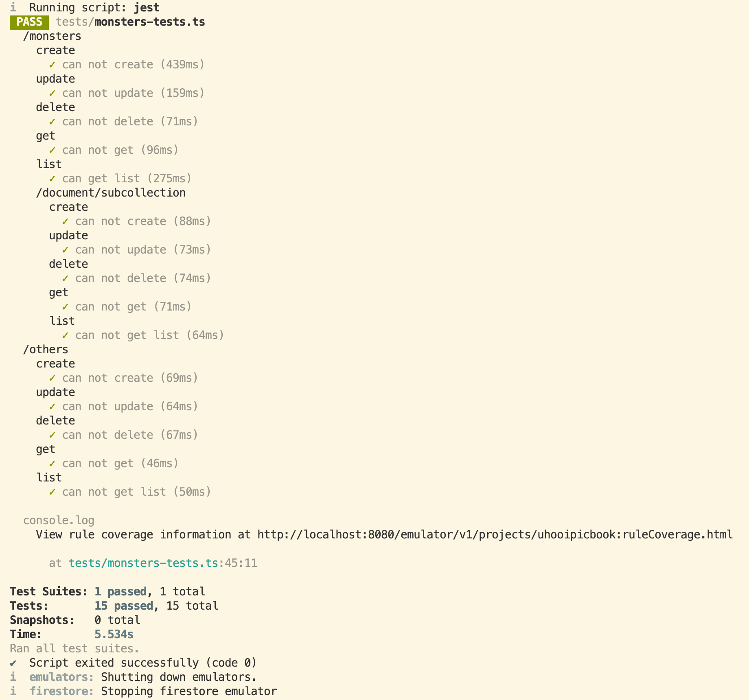Select 'can not get list (64ms)' result
Screen dimensions: 749x700
tap(150, 335)
